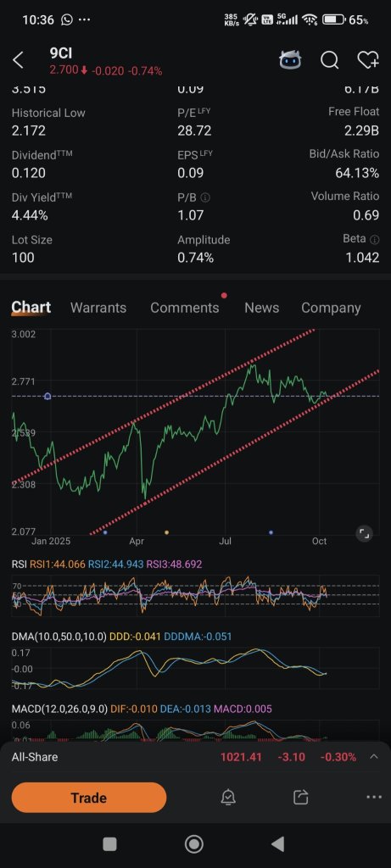Add 9CI to watchlist heart icon
Screen dimensions: 391x868
click(x=368, y=60)
